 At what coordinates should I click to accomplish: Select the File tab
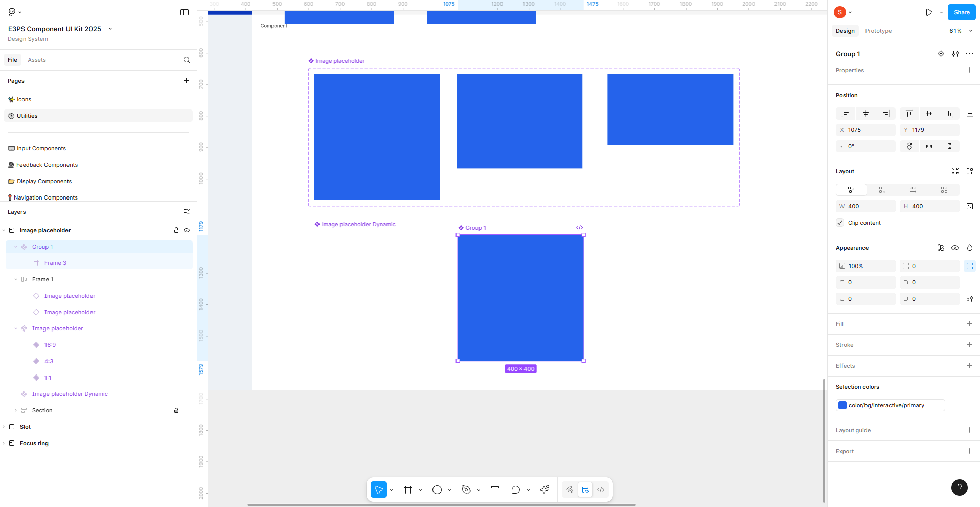[x=13, y=60]
